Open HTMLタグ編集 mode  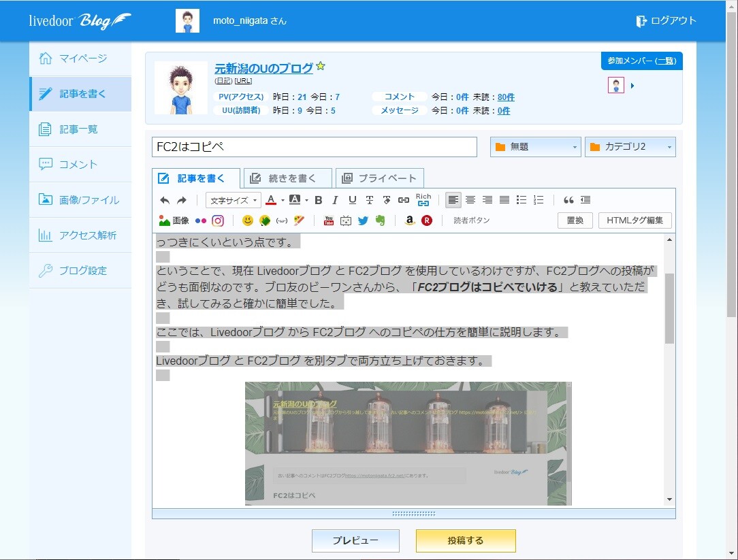[x=635, y=220]
